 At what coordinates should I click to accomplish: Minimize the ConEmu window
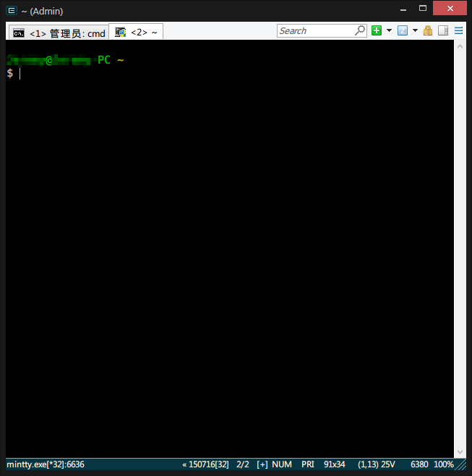(x=403, y=9)
